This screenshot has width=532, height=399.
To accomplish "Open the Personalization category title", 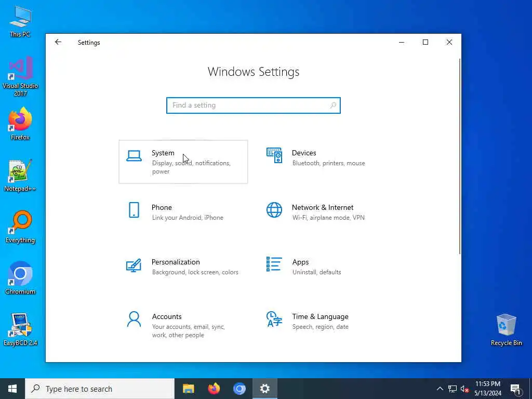I will (x=176, y=262).
